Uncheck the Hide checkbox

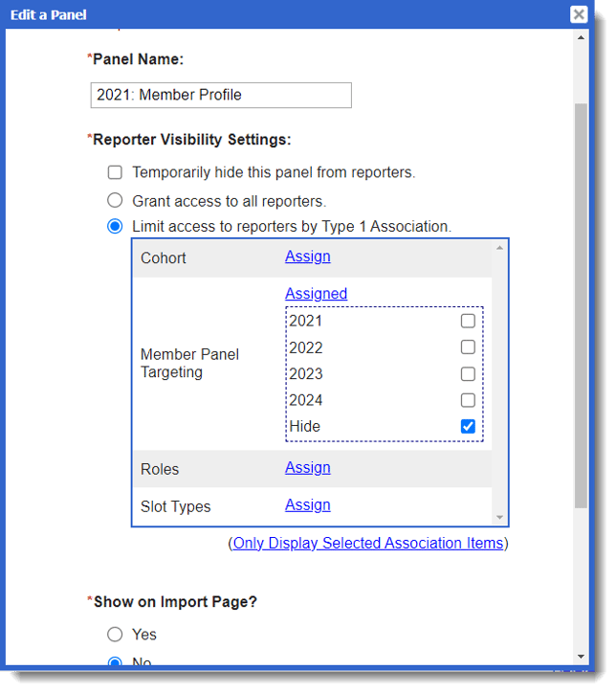tap(468, 427)
